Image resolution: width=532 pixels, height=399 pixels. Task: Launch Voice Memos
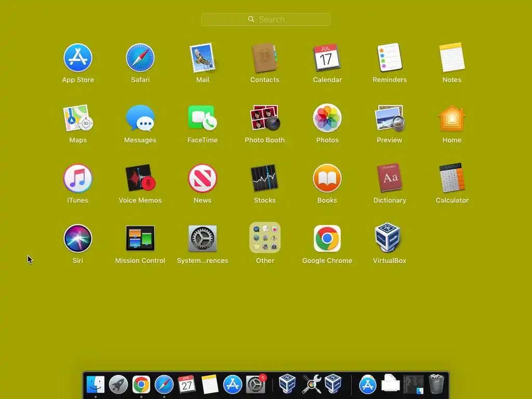(x=140, y=179)
